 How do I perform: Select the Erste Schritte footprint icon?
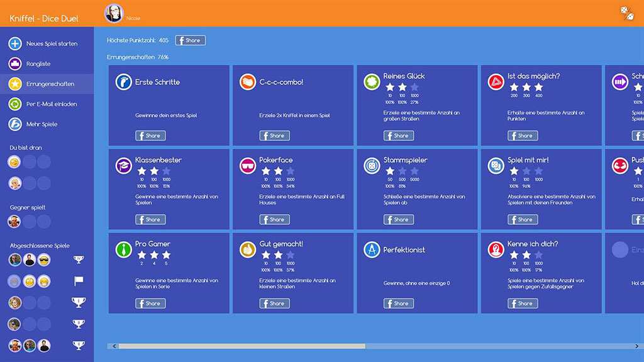(123, 82)
